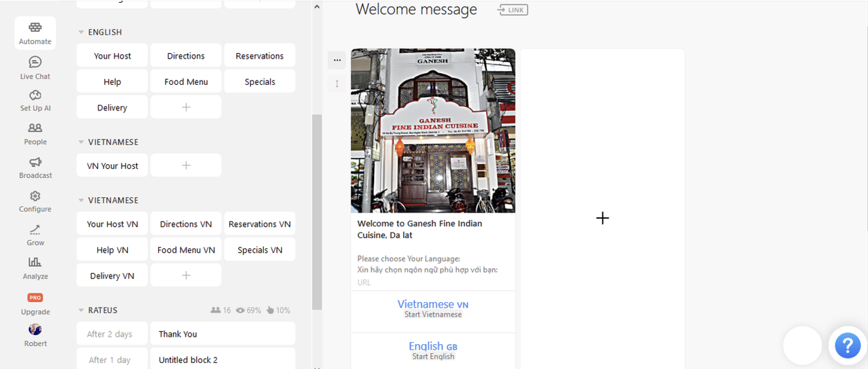868x369 pixels.
Task: Open the Broadcast section
Action: point(35,168)
